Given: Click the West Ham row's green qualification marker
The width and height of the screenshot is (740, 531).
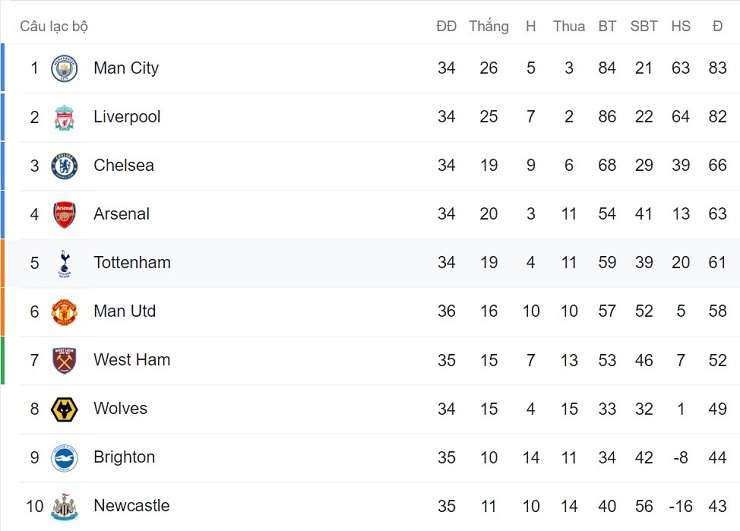Looking at the screenshot, I should 2,360.
